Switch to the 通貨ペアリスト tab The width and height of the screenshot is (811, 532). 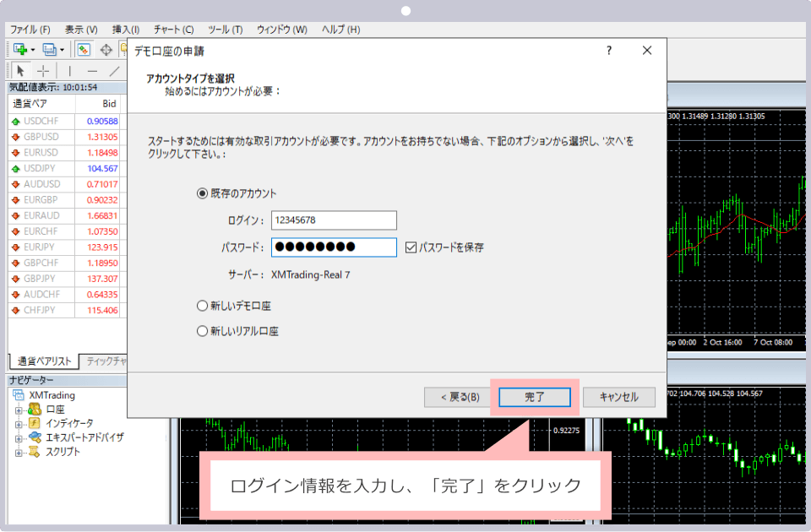pos(44,361)
